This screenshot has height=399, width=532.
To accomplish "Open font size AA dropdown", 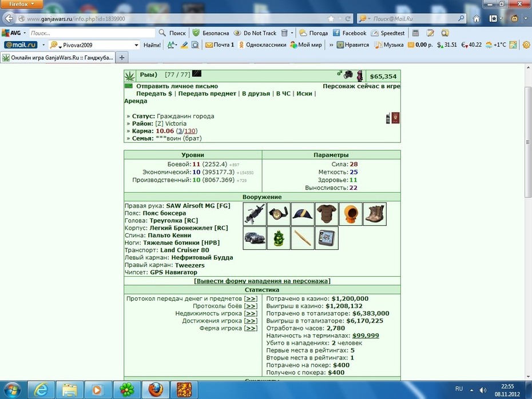I will (172, 45).
